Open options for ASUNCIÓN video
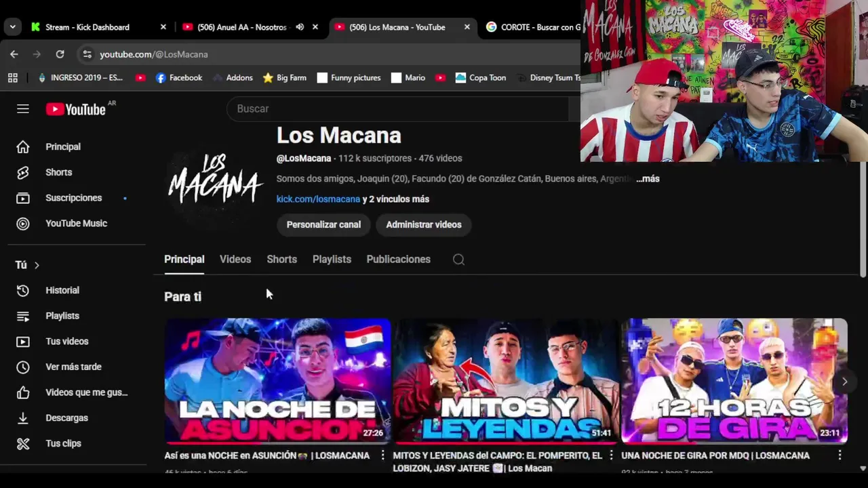 point(382,455)
